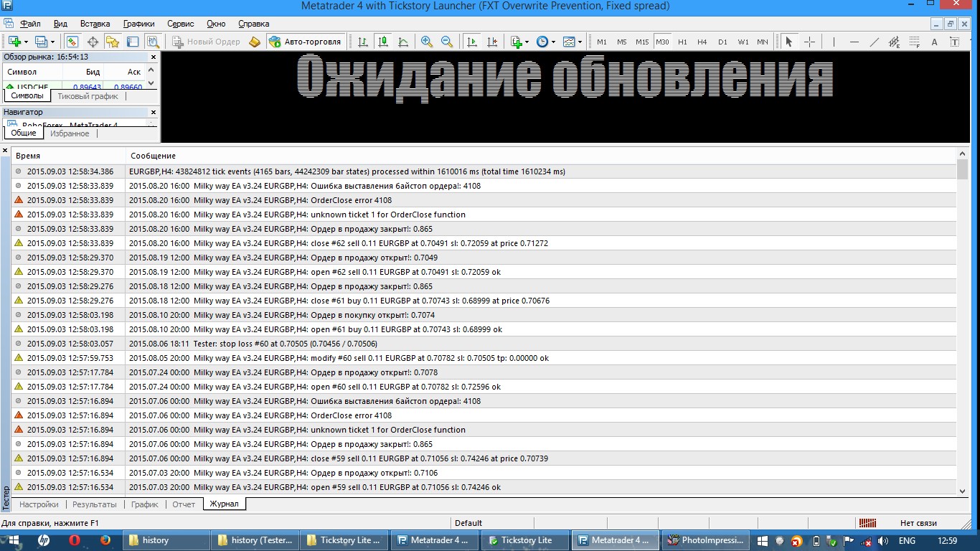Image resolution: width=980 pixels, height=551 pixels.
Task: Draw a horizontal line
Action: [854, 42]
